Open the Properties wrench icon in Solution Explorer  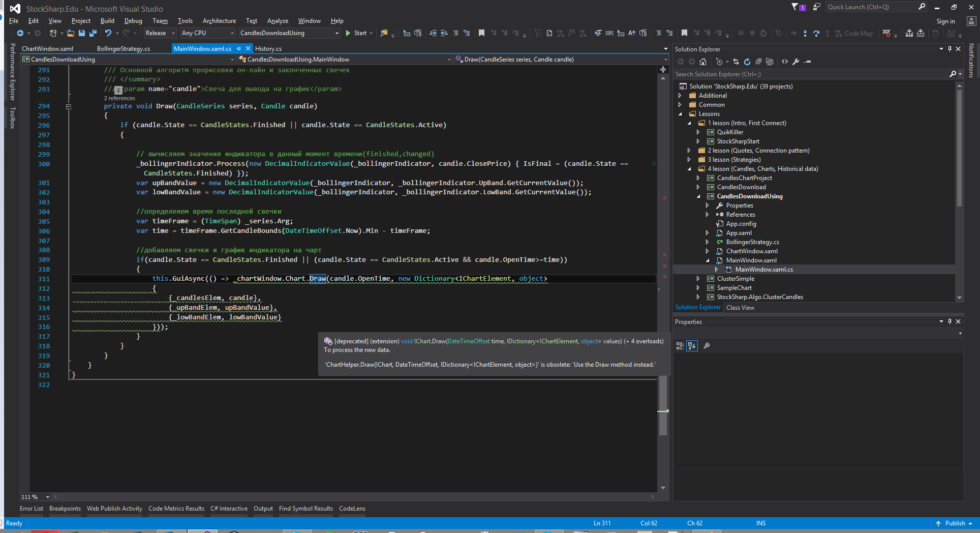coord(796,62)
